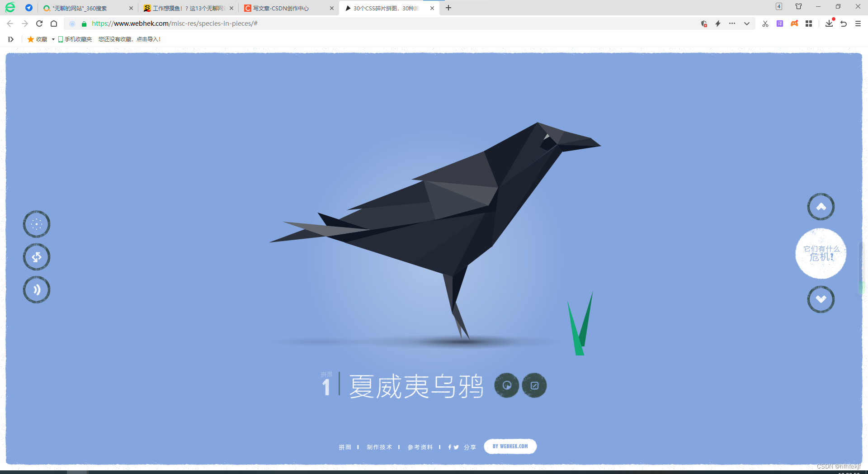Click the square link icon beside 夏威夷乌鸦
Image resolution: width=868 pixels, height=474 pixels.
(x=534, y=385)
